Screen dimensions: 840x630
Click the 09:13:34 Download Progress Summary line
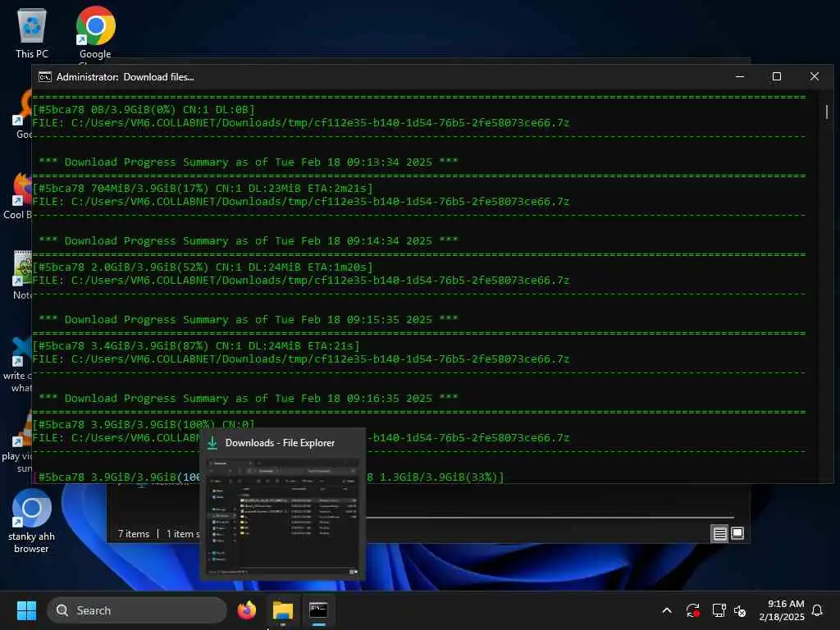coord(249,162)
